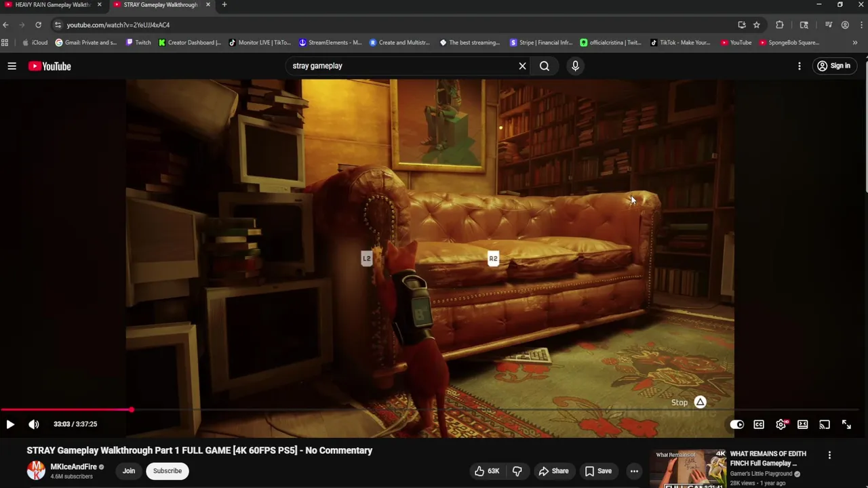Image resolution: width=868 pixels, height=488 pixels.
Task: Open the MKIceAndFire channel name link
Action: (x=73, y=467)
